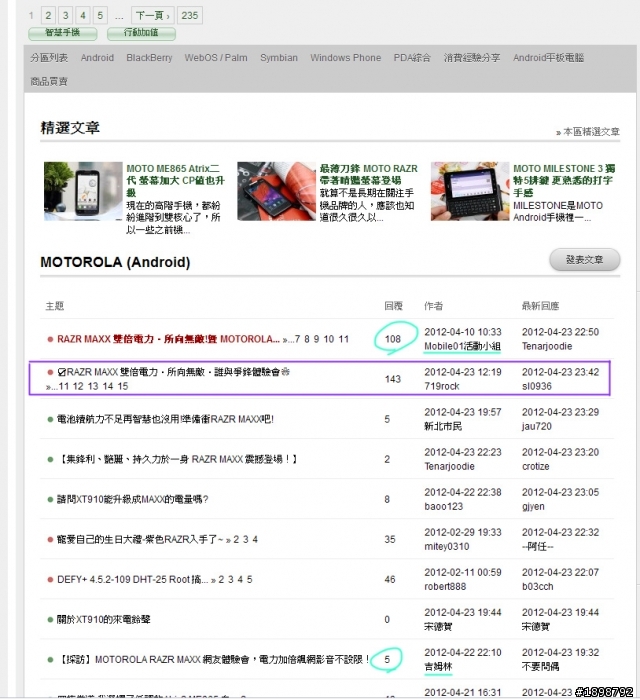This screenshot has height=700, width=640.
Task: Go to page 5 in pagination
Action: [100, 16]
